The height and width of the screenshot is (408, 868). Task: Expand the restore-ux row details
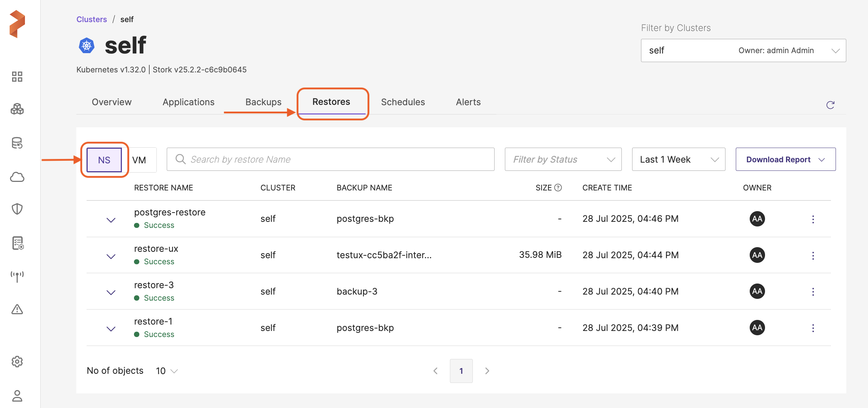point(111,256)
